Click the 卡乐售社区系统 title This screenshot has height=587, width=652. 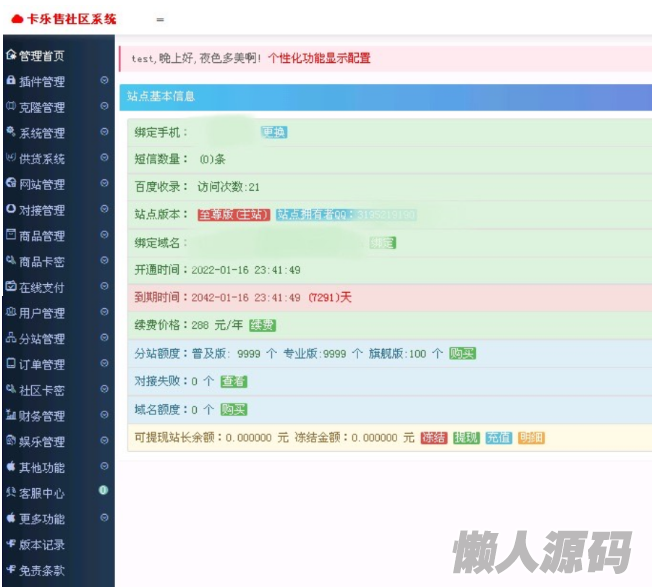[x=72, y=19]
